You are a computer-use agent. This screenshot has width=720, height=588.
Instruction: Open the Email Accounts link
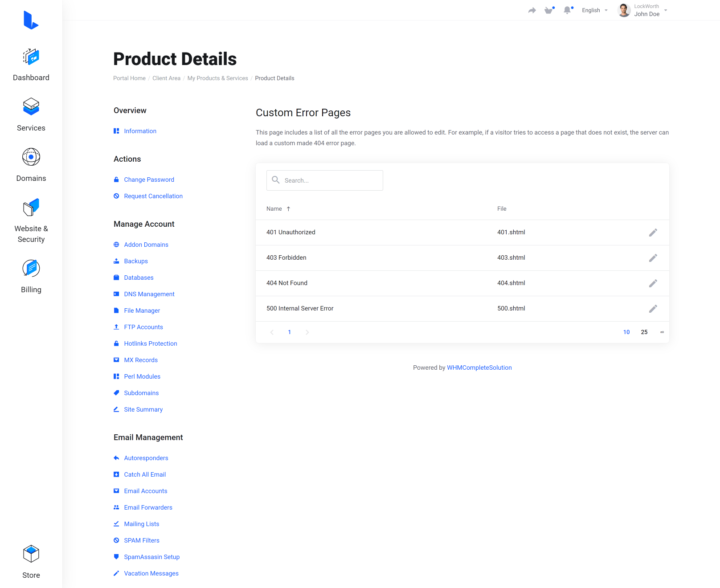(x=146, y=491)
